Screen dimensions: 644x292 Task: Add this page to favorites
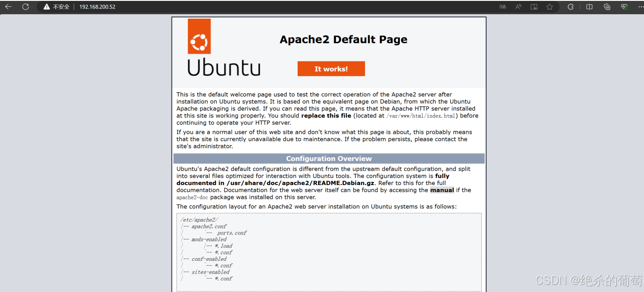tap(550, 7)
